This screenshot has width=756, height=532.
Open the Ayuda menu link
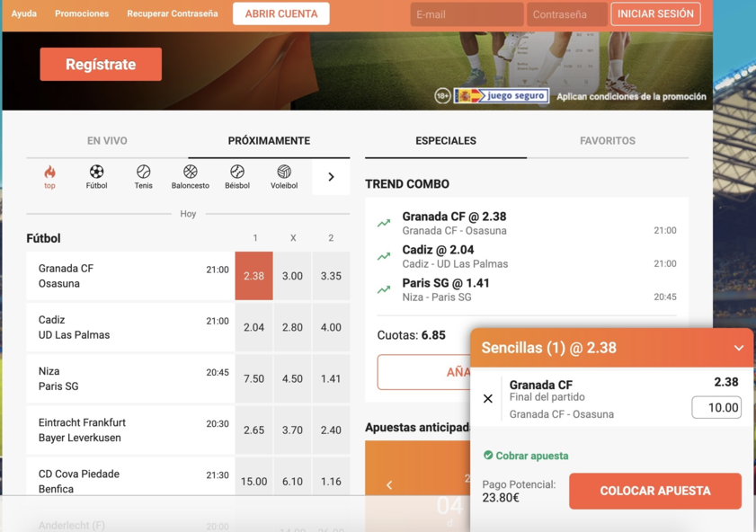[x=24, y=13]
